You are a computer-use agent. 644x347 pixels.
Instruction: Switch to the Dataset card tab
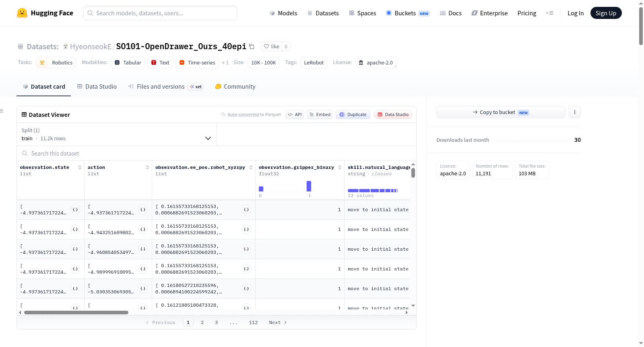[x=43, y=86]
